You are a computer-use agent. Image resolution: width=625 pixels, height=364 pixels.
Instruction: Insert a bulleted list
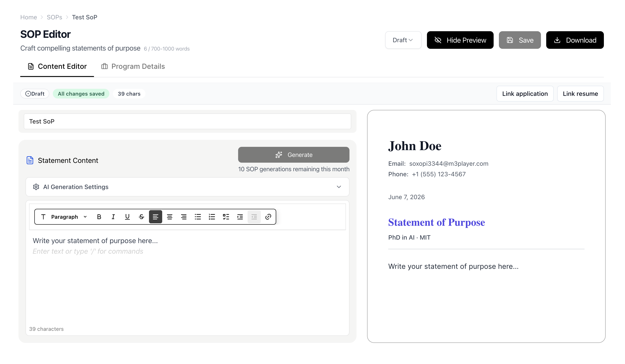click(x=198, y=217)
